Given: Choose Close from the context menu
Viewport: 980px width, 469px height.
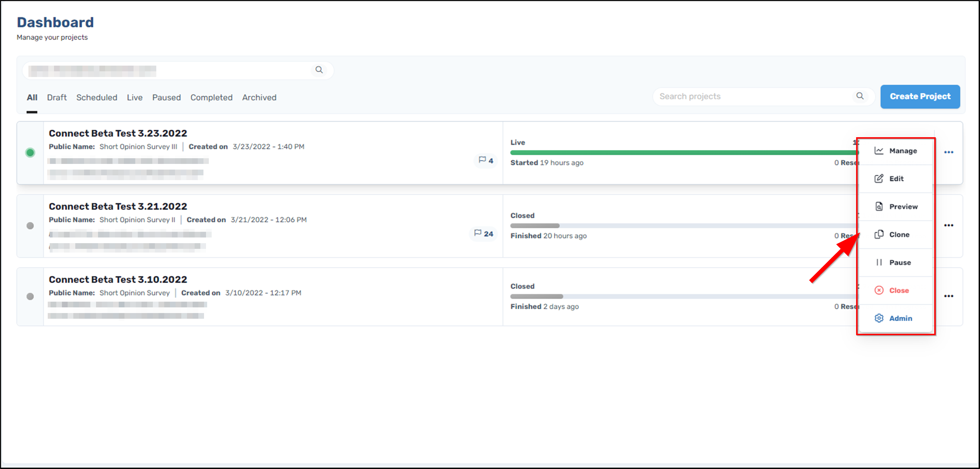Looking at the screenshot, I should click(x=896, y=290).
